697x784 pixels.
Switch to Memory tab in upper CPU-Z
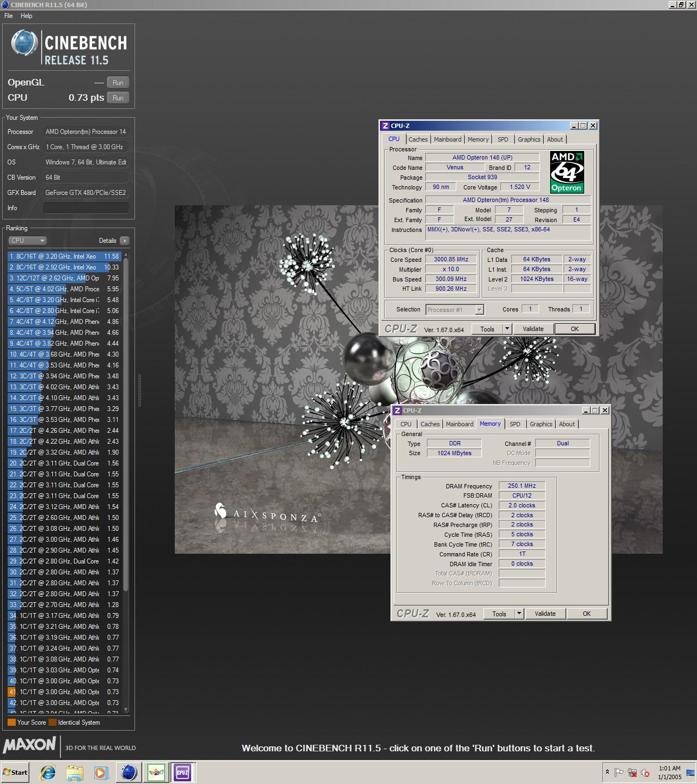pos(478,139)
